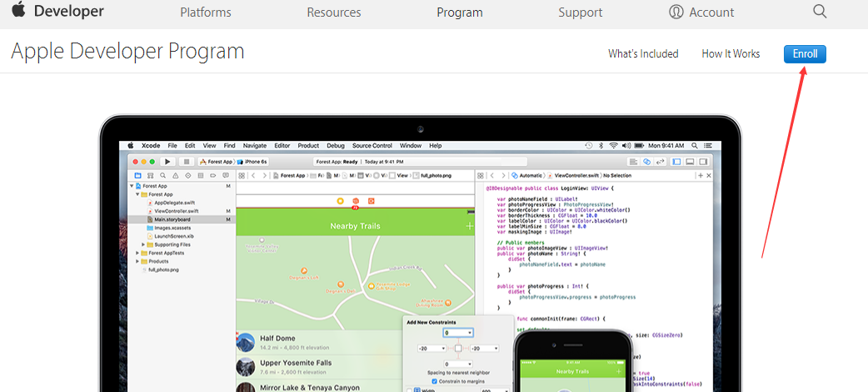Toggle the left navigator panel button
The image size is (868, 392).
point(677,161)
